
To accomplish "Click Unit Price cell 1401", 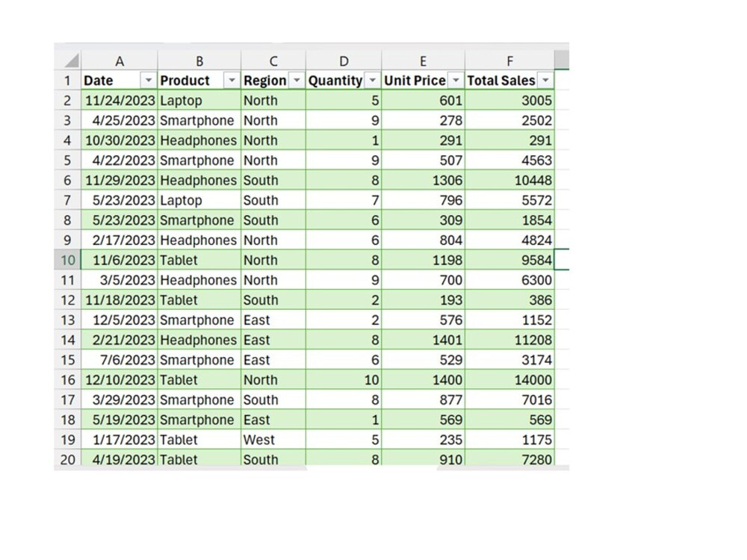I will pos(423,340).
